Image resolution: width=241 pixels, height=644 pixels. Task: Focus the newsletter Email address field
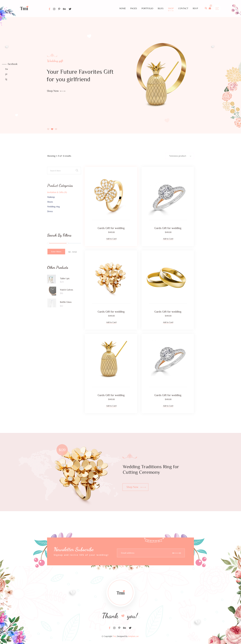click(x=151, y=553)
